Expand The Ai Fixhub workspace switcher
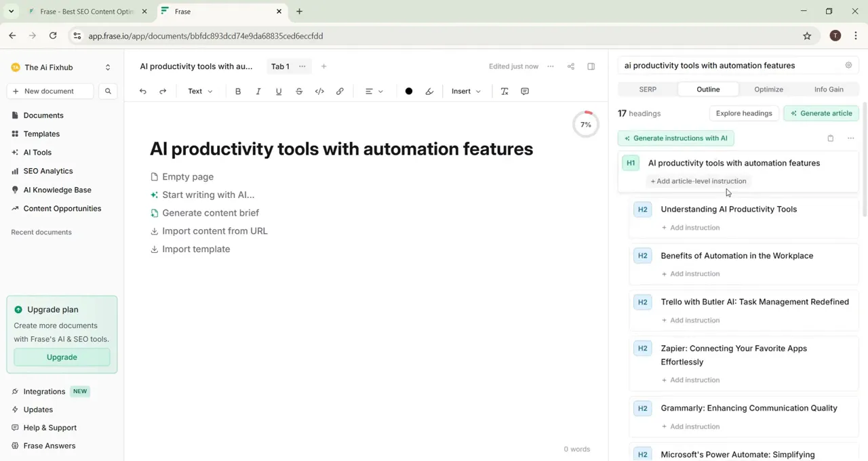Image resolution: width=868 pixels, height=461 pixels. point(107,67)
